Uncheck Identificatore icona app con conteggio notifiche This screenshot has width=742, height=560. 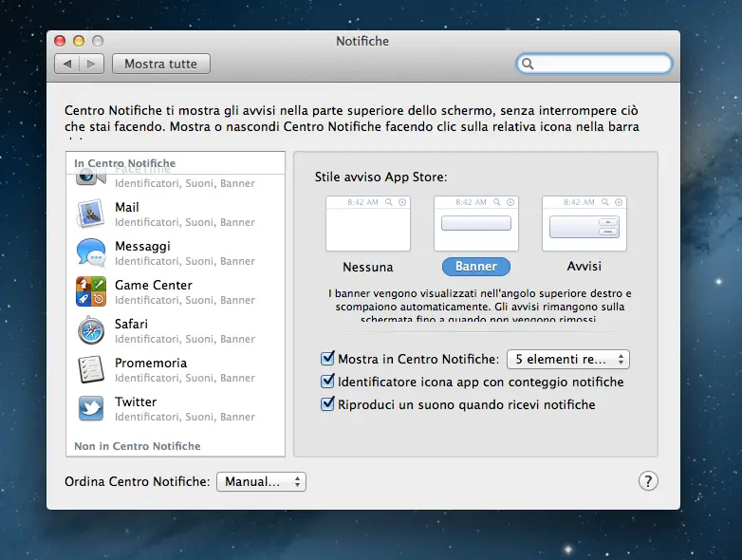click(x=327, y=381)
